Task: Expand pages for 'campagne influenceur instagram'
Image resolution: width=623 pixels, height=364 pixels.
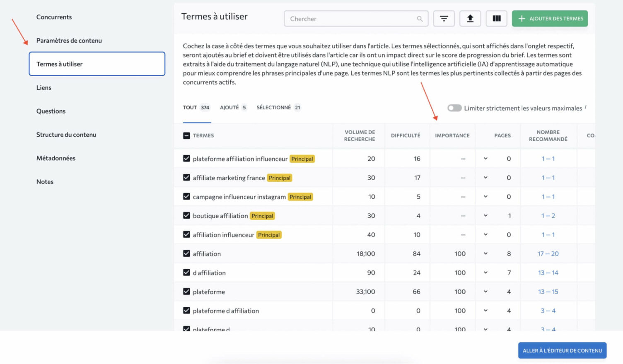Action: (x=485, y=197)
